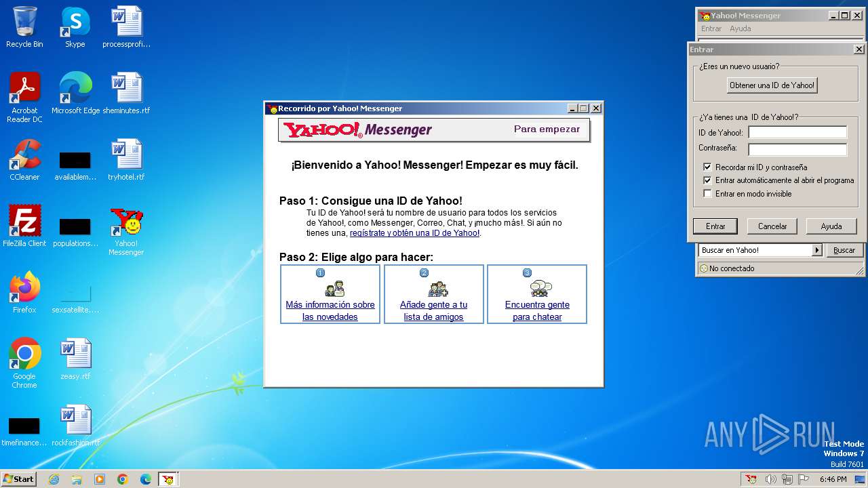Click the tour step 1 news icon
Viewport: 868px width, 488px height.
point(334,289)
